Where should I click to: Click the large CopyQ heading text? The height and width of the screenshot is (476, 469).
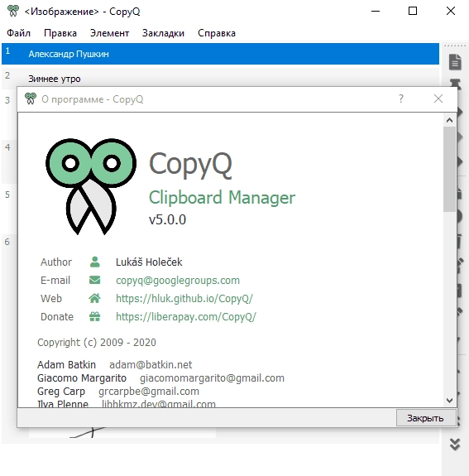[191, 165]
